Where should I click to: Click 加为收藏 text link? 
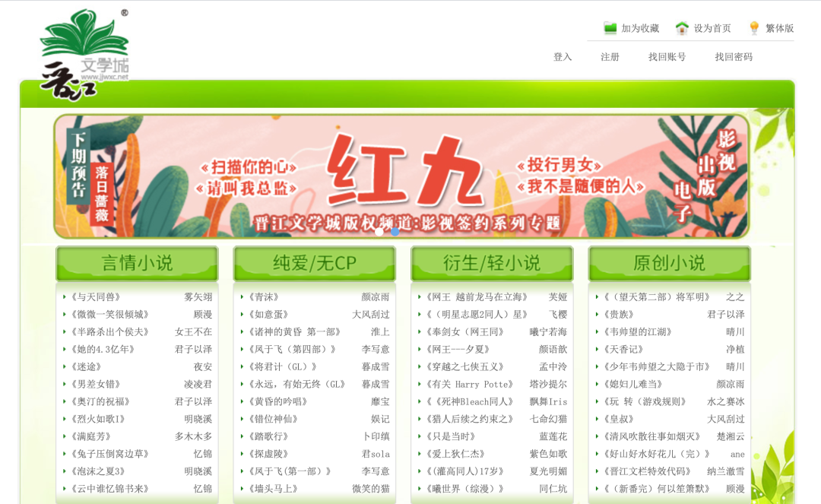[x=640, y=28]
